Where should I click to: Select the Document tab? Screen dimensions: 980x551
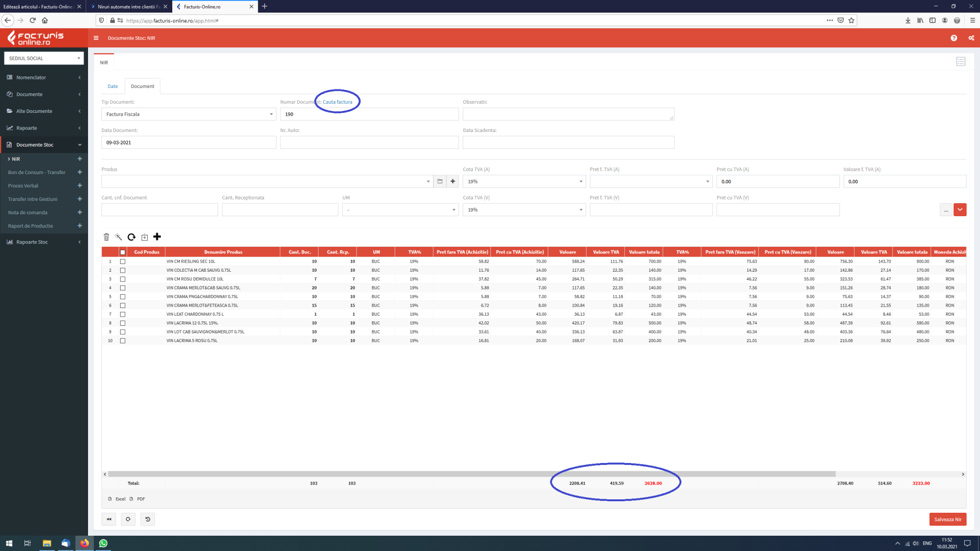click(143, 86)
